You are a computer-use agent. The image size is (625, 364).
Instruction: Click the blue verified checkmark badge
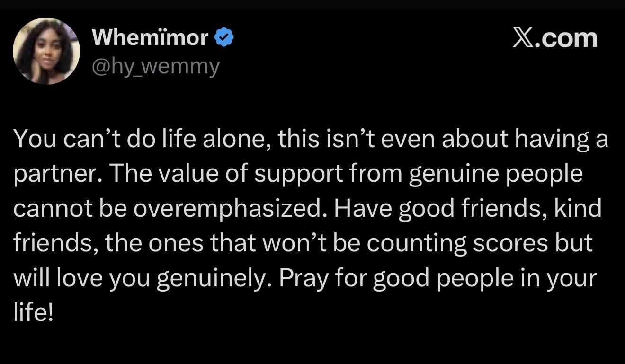224,37
